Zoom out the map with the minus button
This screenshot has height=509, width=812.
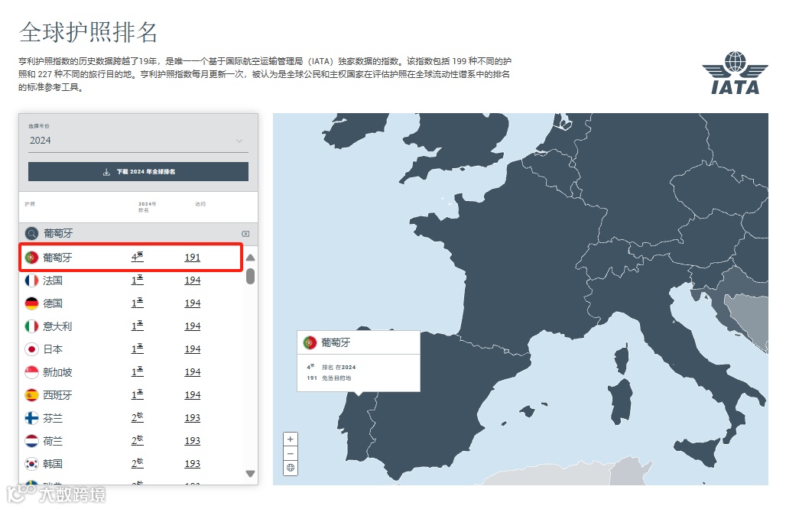pyautogui.click(x=291, y=454)
